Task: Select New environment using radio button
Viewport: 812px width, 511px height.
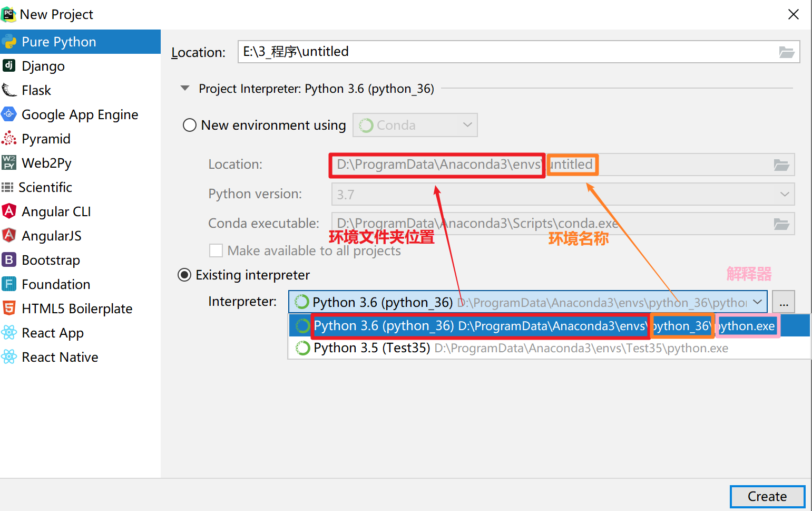Action: click(x=190, y=125)
